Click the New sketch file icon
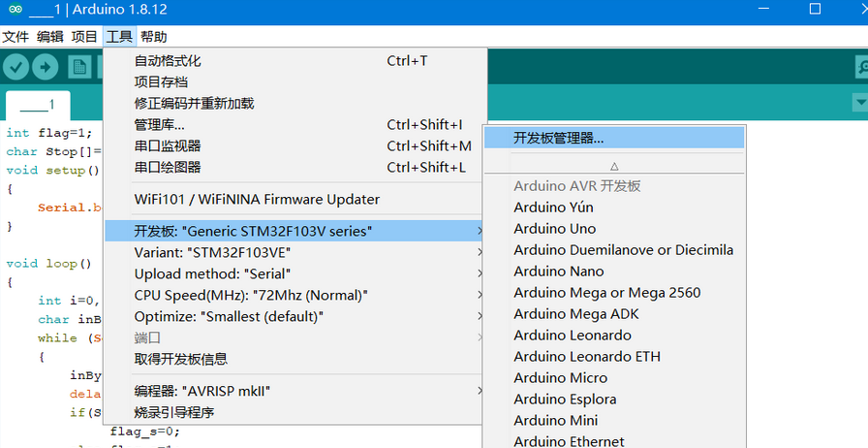 pyautogui.click(x=79, y=68)
